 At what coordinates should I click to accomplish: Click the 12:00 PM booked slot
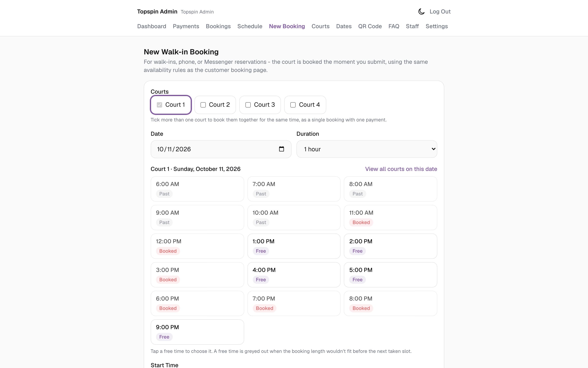coord(197,246)
